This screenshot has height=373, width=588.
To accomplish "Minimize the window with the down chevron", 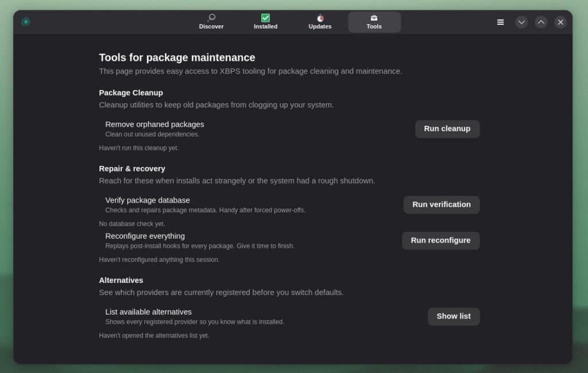I will click(x=521, y=22).
